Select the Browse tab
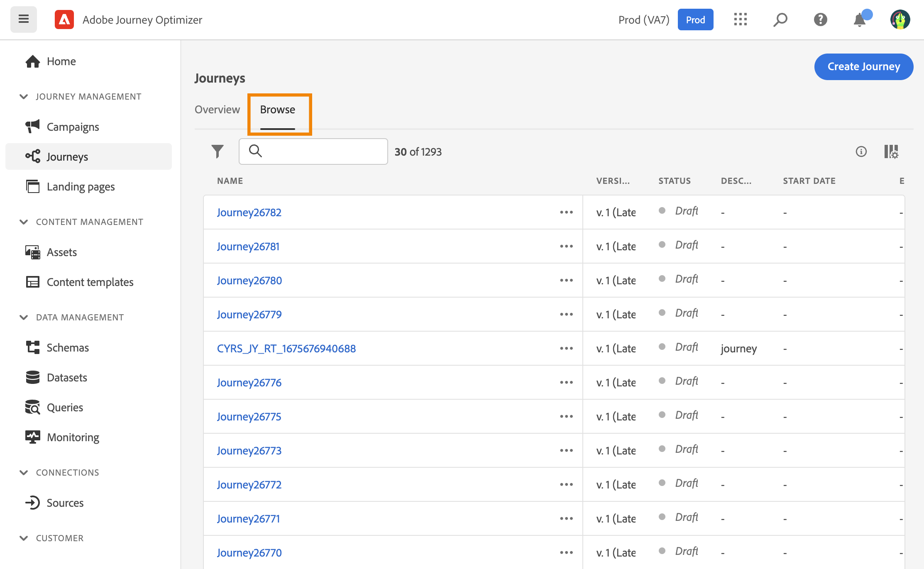Screen dimensions: 924x569 coord(278,110)
